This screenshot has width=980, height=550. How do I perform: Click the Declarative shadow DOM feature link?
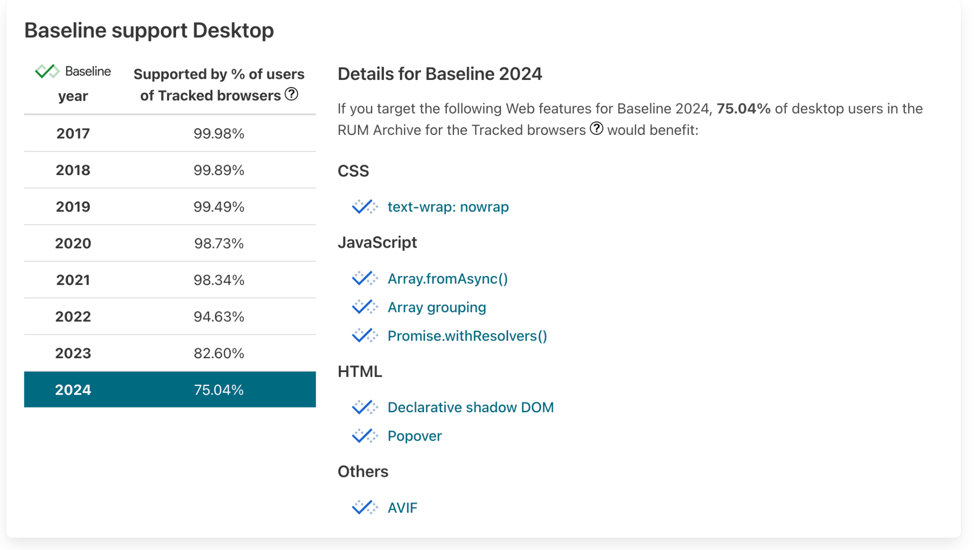coord(471,407)
